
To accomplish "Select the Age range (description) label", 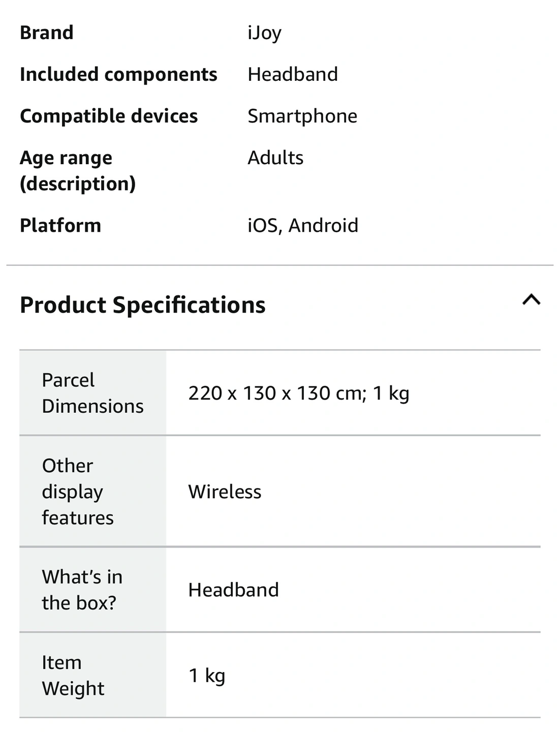I will pyautogui.click(x=78, y=170).
